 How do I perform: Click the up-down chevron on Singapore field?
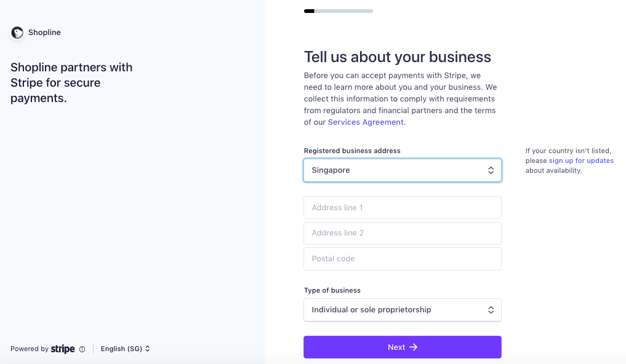click(x=491, y=171)
